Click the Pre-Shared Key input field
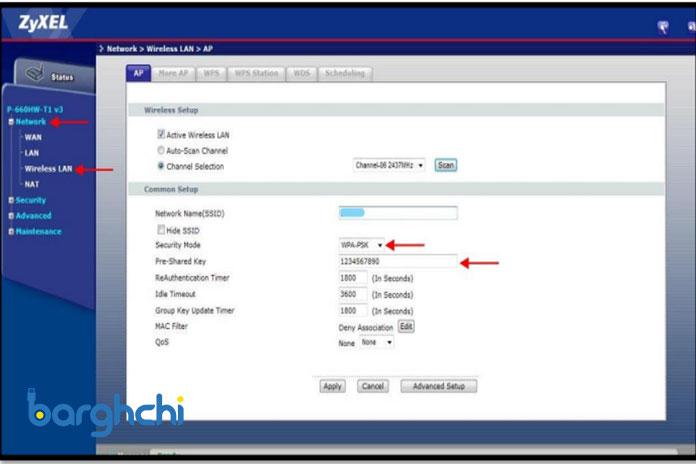Viewport: 696px width, 464px height. click(398, 261)
